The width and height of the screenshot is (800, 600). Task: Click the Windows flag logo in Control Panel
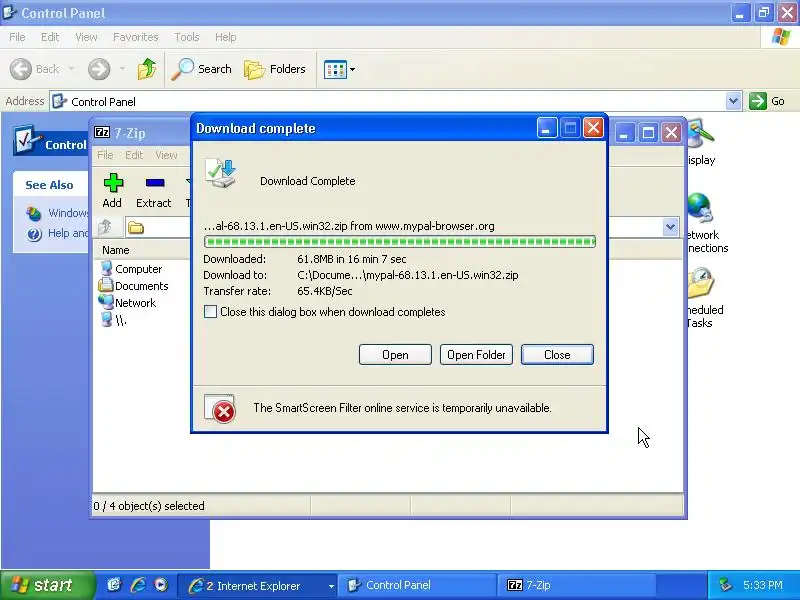pyautogui.click(x=781, y=37)
